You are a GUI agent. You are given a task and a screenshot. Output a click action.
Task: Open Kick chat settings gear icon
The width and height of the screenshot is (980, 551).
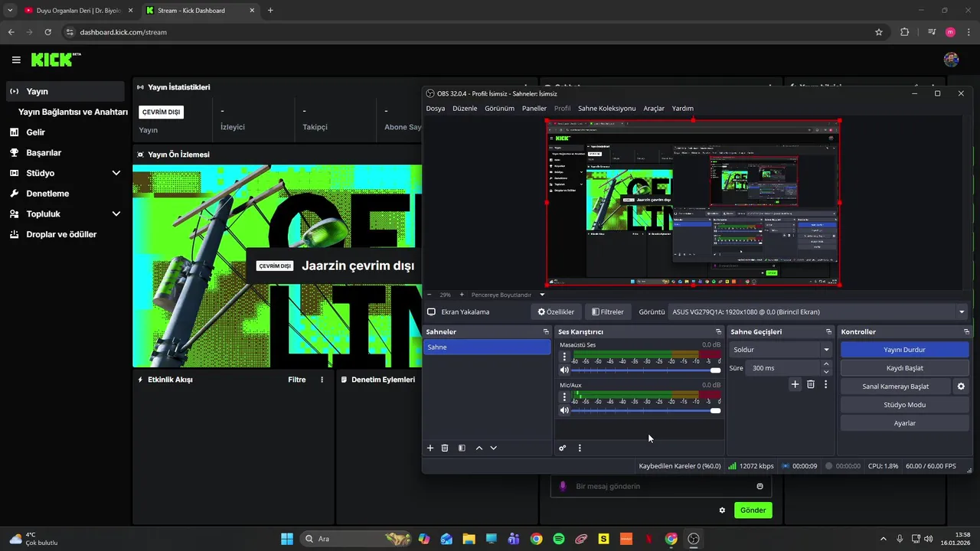[x=721, y=510]
